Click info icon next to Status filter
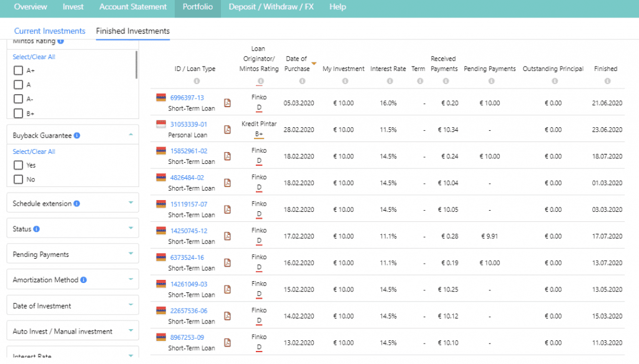The image size is (639, 364). click(36, 229)
